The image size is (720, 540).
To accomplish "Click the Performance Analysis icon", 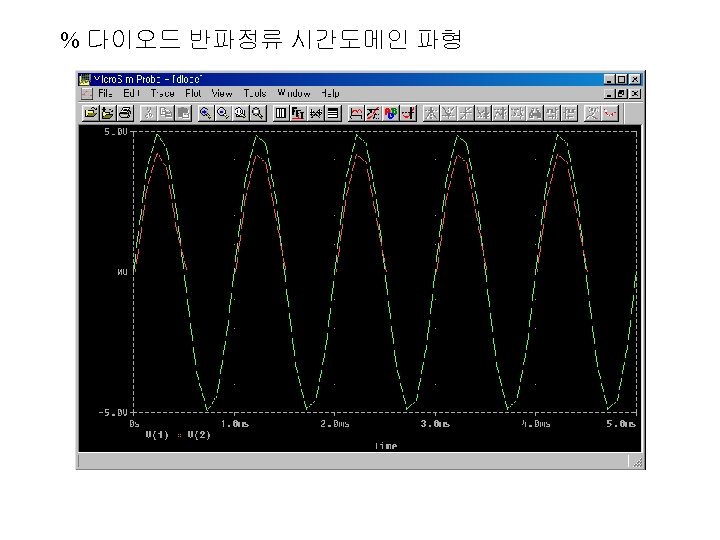I will (315, 113).
